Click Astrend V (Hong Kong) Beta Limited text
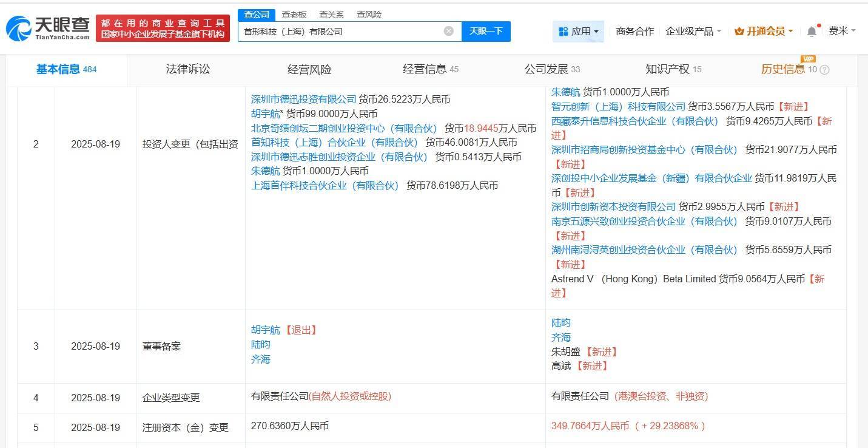 click(x=633, y=279)
